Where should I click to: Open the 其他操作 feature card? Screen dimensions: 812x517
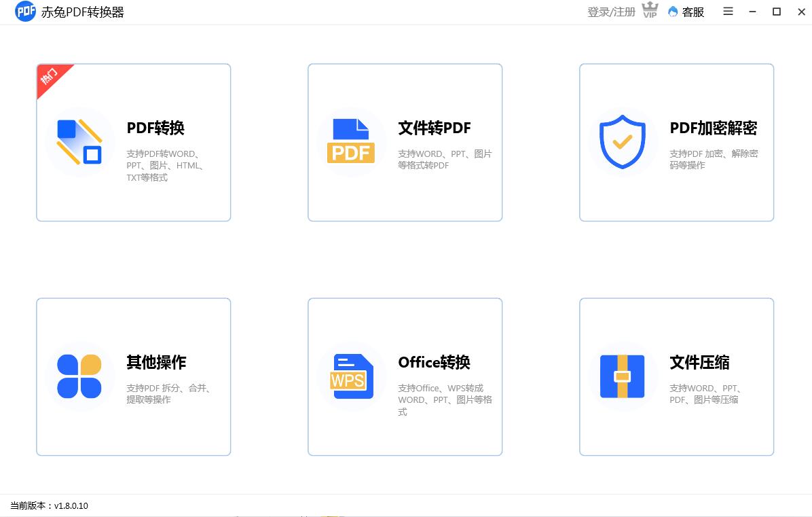pos(133,376)
